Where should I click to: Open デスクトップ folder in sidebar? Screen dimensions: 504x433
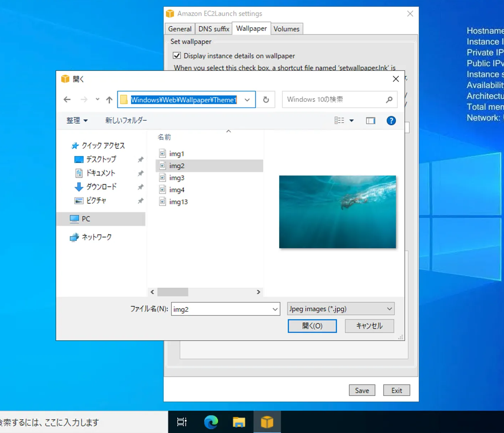click(96, 159)
